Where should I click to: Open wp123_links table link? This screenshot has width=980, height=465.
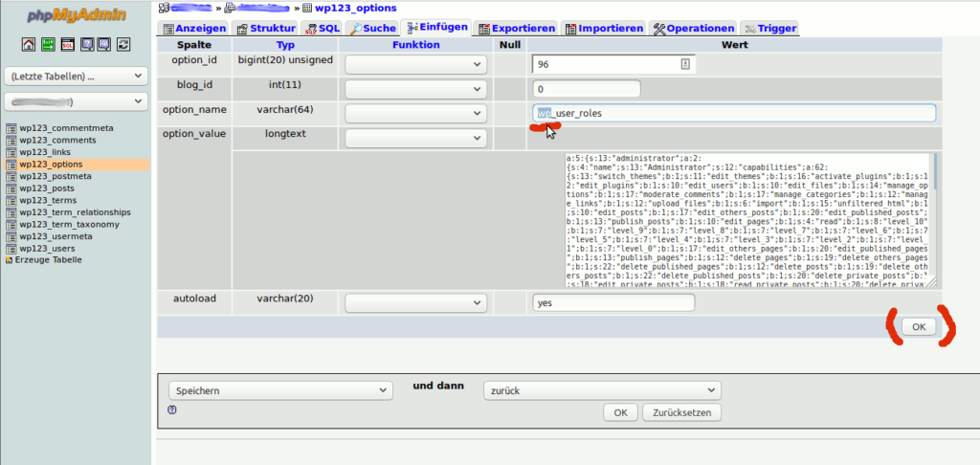coord(45,152)
